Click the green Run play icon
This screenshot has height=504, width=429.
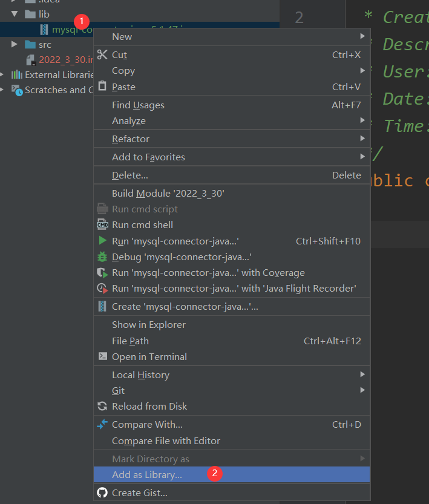pos(102,240)
